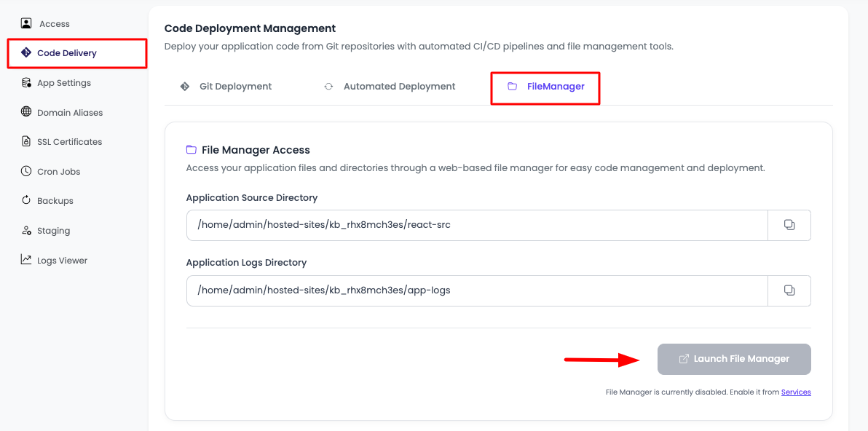
Task: Click the SSL Certificates shield icon
Action: click(25, 141)
